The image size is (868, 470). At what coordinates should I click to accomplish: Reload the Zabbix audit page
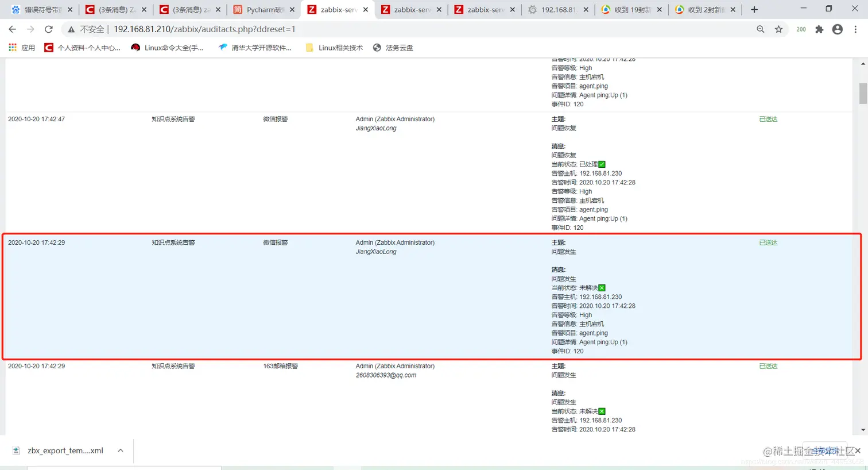tap(49, 29)
